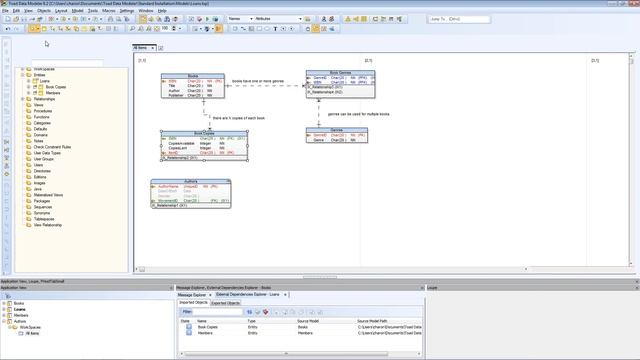The height and width of the screenshot is (360, 640).
Task: Close the Message Explorer tab
Action: click(210, 295)
